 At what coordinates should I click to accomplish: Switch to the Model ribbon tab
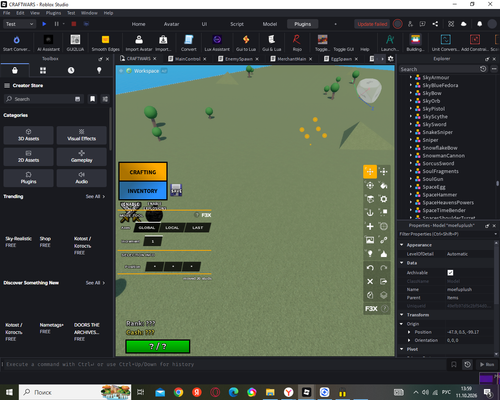(x=270, y=24)
